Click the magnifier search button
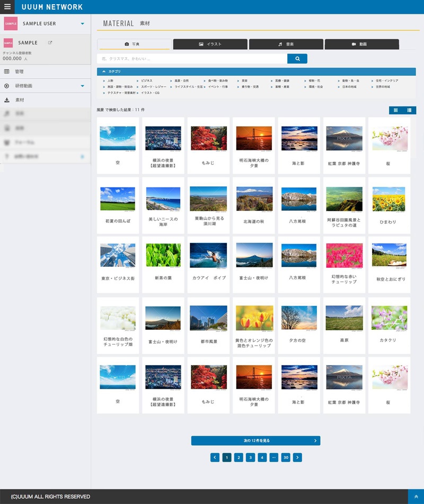Screen dimensions: 424x504 pyautogui.click(x=297, y=59)
